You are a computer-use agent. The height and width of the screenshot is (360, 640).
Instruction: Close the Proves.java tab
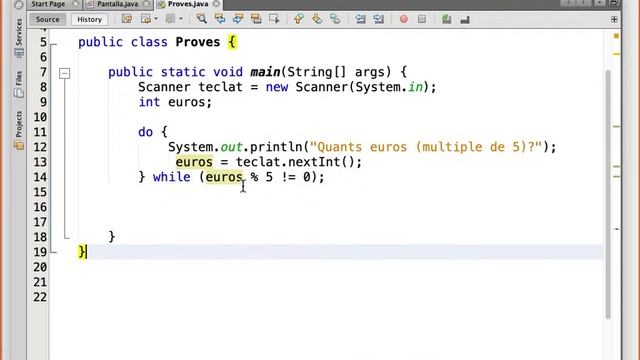point(217,4)
